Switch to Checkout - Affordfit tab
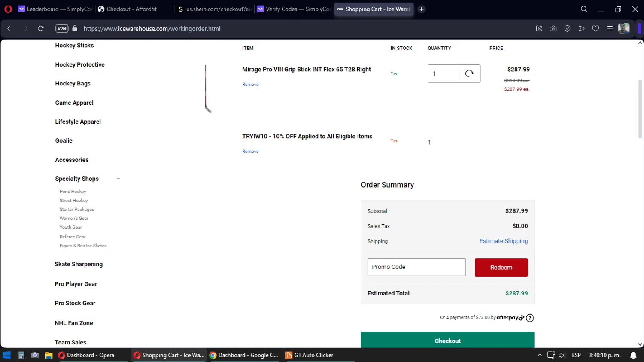The height and width of the screenshot is (362, 644). pyautogui.click(x=133, y=9)
